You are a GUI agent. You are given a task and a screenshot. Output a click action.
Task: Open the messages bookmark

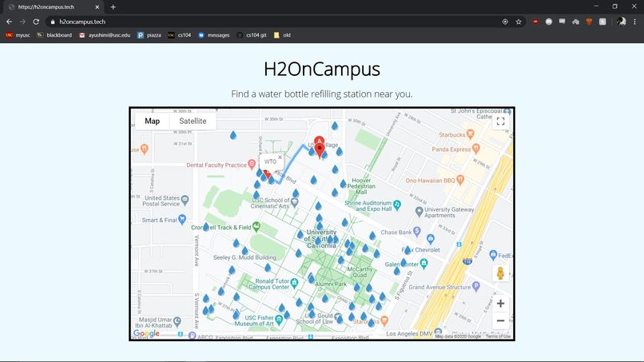214,35
